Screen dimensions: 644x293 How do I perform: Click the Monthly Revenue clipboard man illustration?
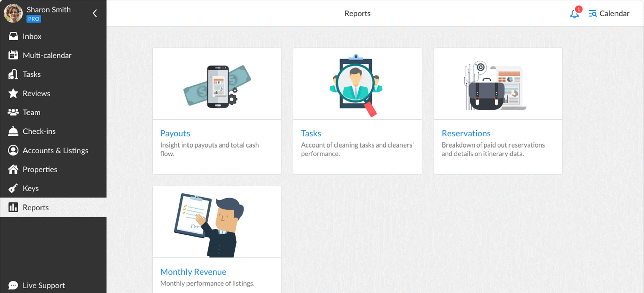(209, 225)
